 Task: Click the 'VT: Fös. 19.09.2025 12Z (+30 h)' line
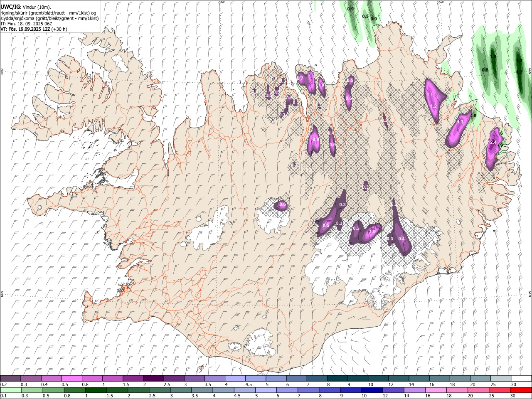[34, 29]
